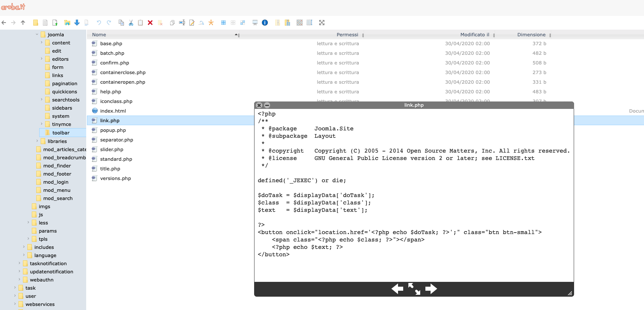
Task: Click the scissors cut icon
Action: click(131, 23)
